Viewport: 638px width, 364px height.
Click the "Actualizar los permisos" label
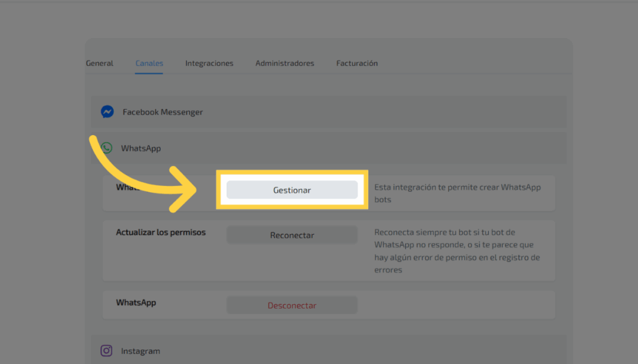tap(161, 233)
